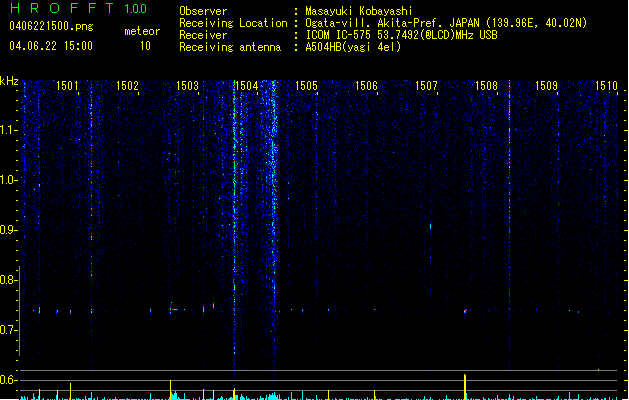Click time marker 1503
This screenshot has height=400, width=629.
pyautogui.click(x=187, y=86)
